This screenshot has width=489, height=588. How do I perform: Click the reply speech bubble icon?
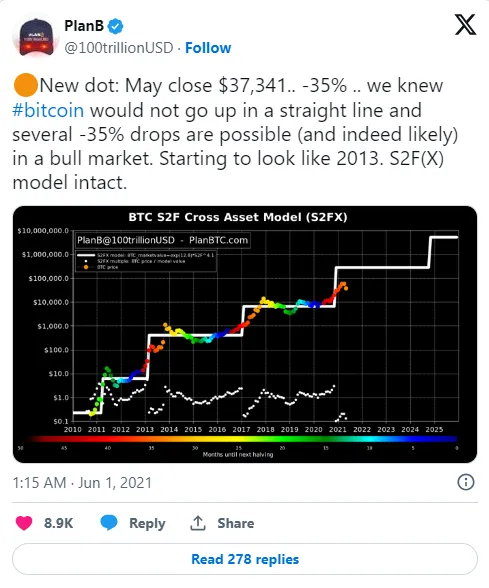[109, 523]
